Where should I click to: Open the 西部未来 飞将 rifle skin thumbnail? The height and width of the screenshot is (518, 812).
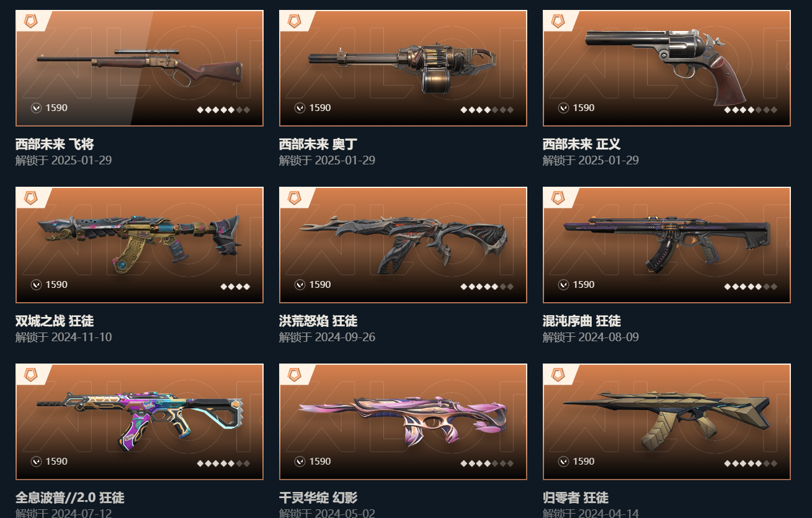140,68
